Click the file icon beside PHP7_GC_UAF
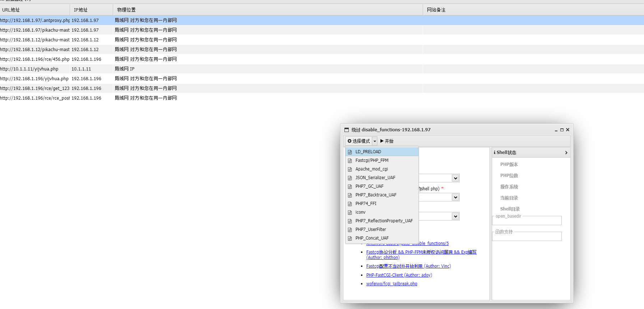Screen dimensions: 644x309 click(350, 186)
